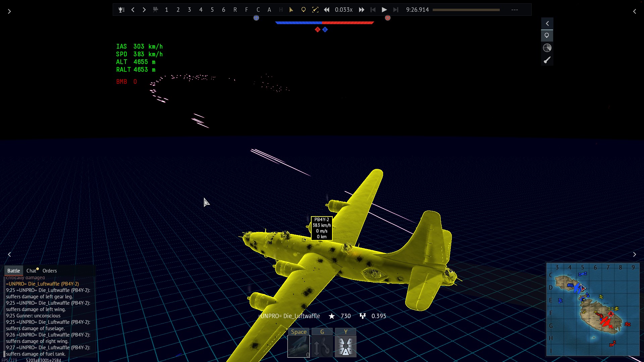Toggle the yellow bracket frame icon
The image size is (644, 362).
[x=315, y=10]
